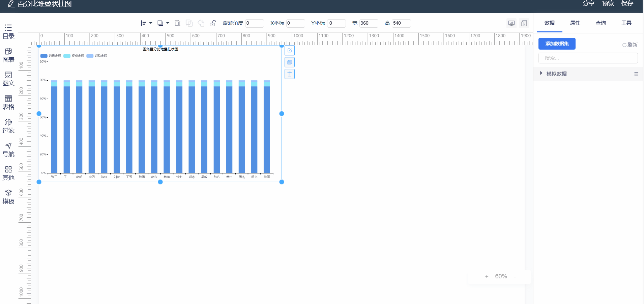This screenshot has width=644, height=304.
Task: Toggle the 退款金额 legend item
Action: (96, 56)
